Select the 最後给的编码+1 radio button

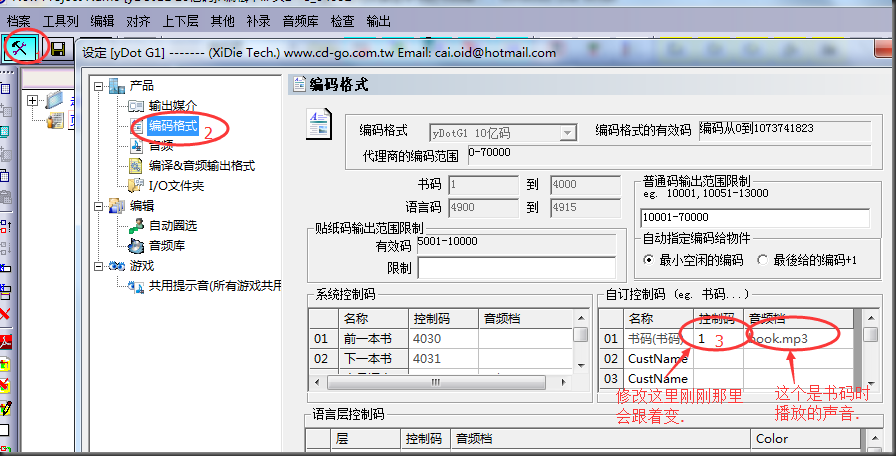[764, 260]
